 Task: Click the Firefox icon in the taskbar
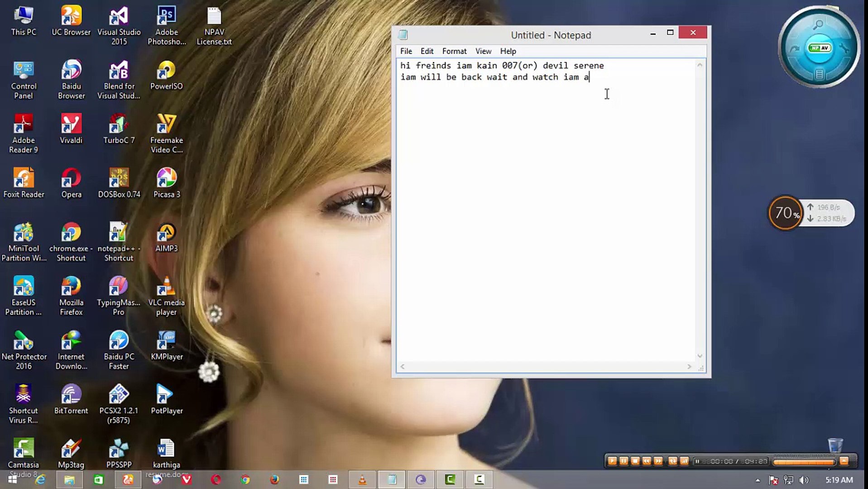coord(274,479)
